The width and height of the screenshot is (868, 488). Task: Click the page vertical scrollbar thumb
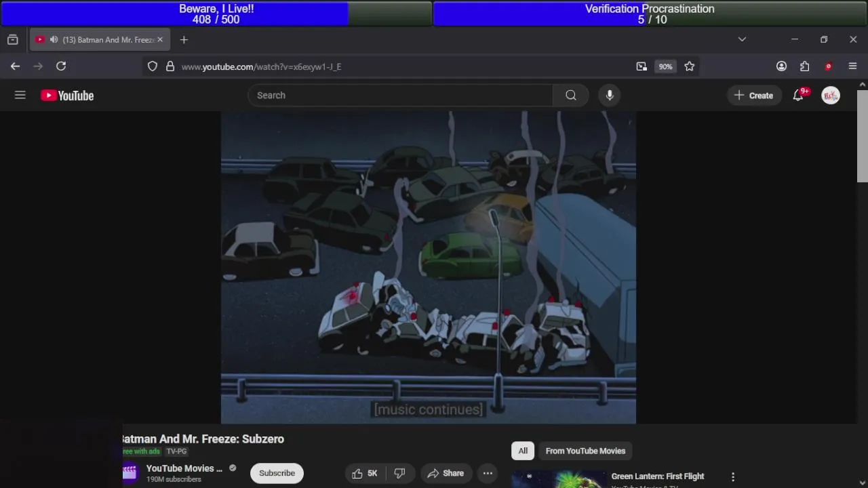(x=862, y=136)
